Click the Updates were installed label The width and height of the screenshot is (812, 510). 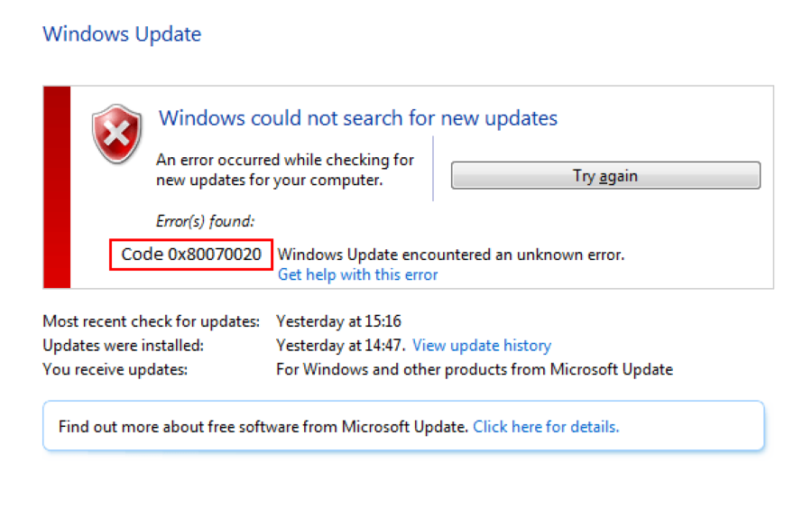point(123,345)
